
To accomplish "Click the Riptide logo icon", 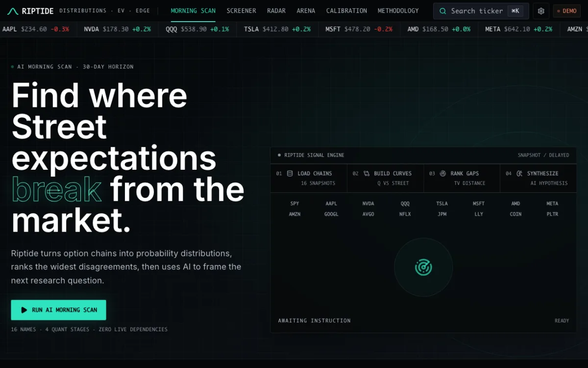I will (x=13, y=11).
